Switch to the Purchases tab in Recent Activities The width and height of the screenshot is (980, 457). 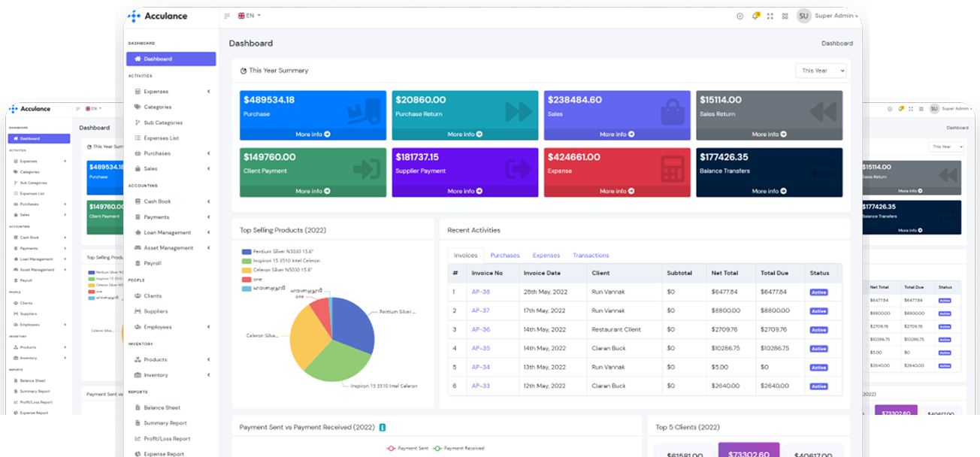pos(505,255)
